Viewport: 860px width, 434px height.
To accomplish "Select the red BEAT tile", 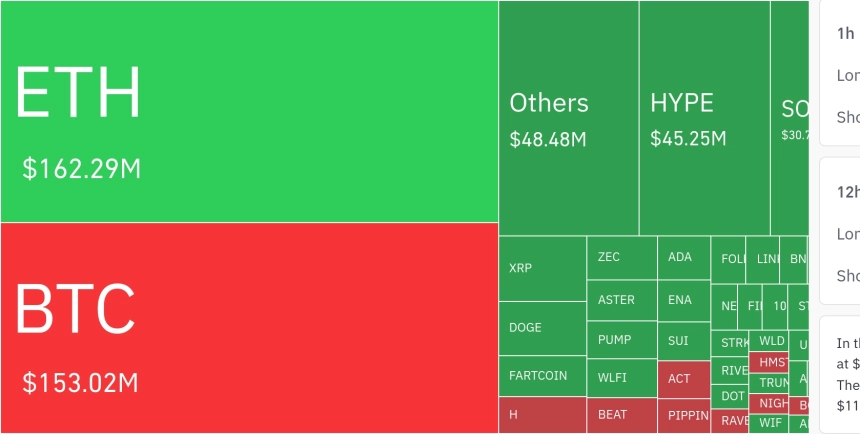I will click(621, 414).
